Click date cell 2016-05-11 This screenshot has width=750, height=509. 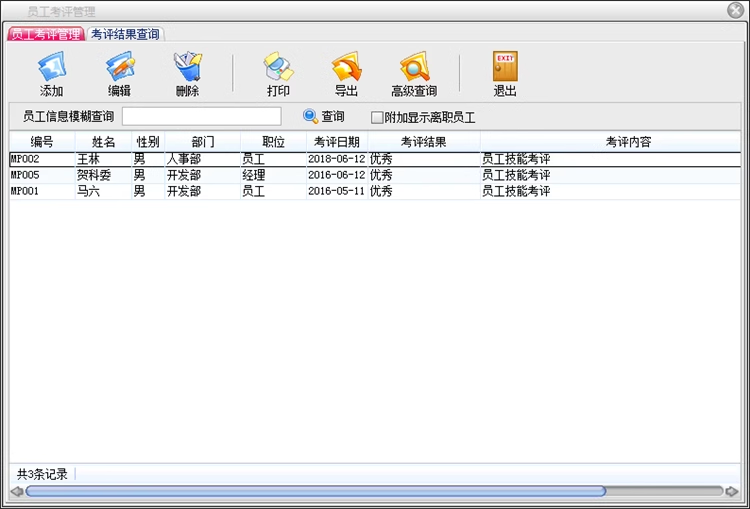tap(337, 191)
